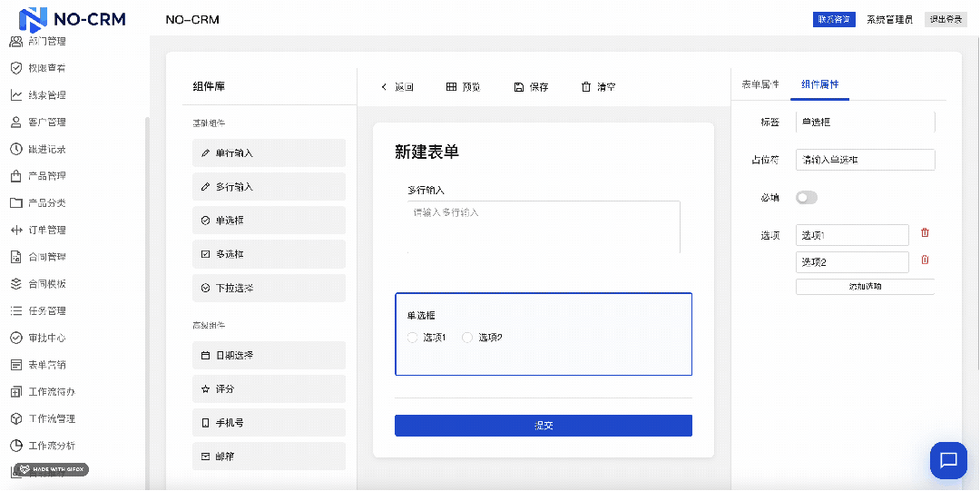This screenshot has height=491, width=980.
Task: Add 日期选择 component from library
Action: pos(269,355)
